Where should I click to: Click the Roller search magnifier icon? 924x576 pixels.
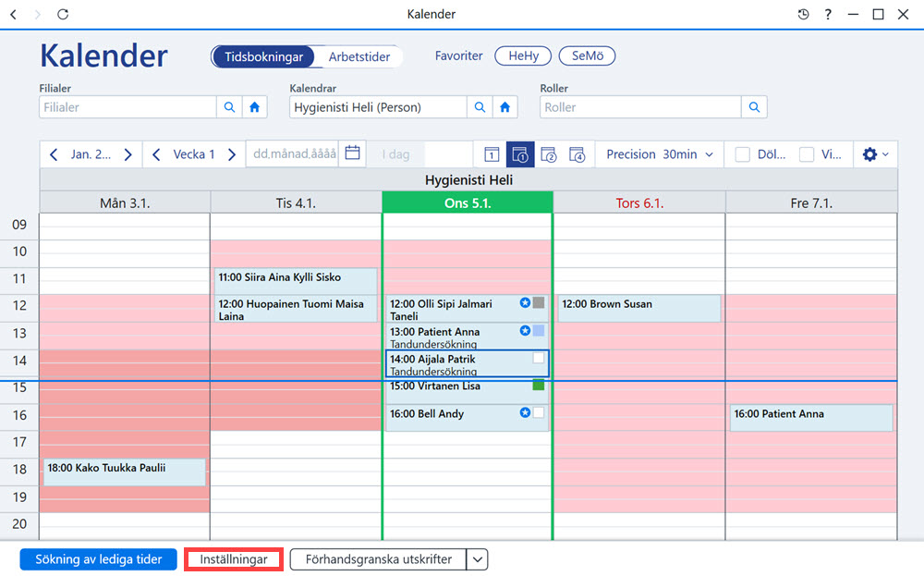pos(754,107)
